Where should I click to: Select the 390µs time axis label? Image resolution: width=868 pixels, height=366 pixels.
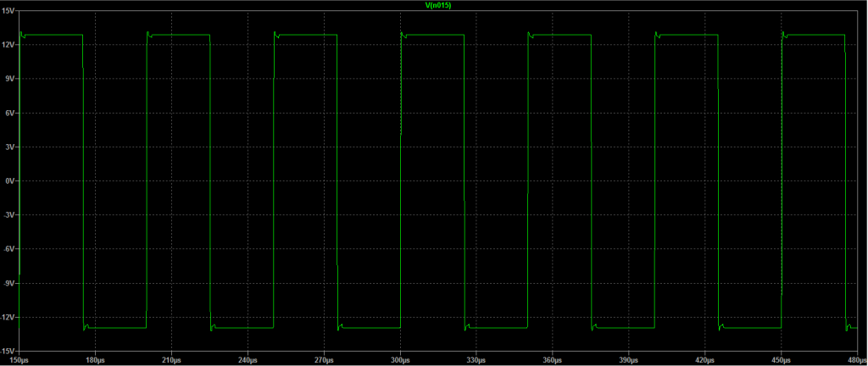click(x=630, y=359)
